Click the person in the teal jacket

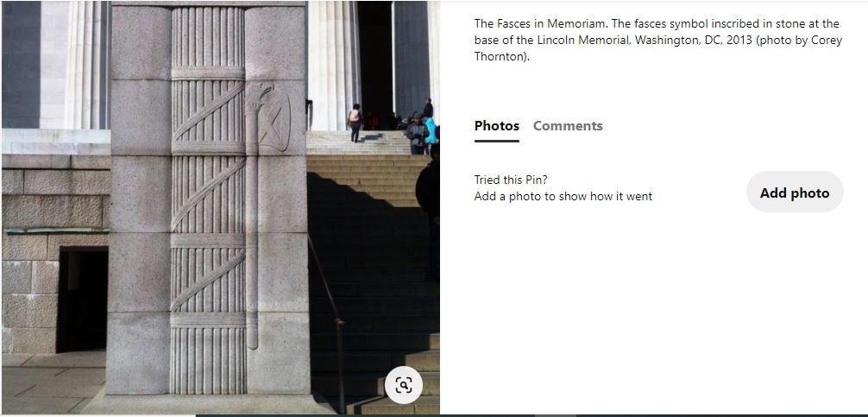431,130
